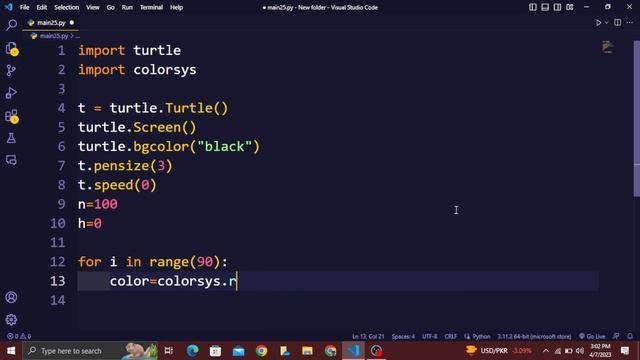This screenshot has height=360, width=640.
Task: Open the Testing flask view
Action: click(11, 138)
